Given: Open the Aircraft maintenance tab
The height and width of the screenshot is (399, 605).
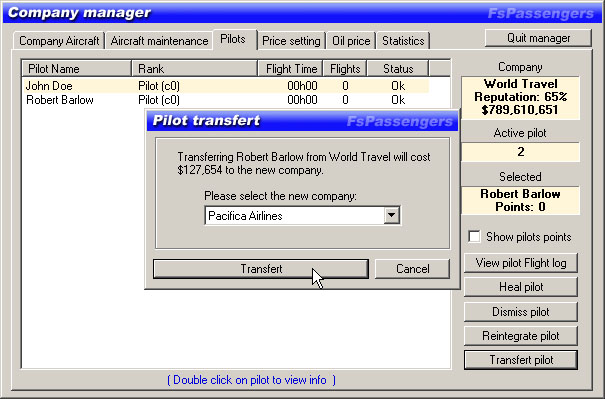Looking at the screenshot, I should point(159,41).
